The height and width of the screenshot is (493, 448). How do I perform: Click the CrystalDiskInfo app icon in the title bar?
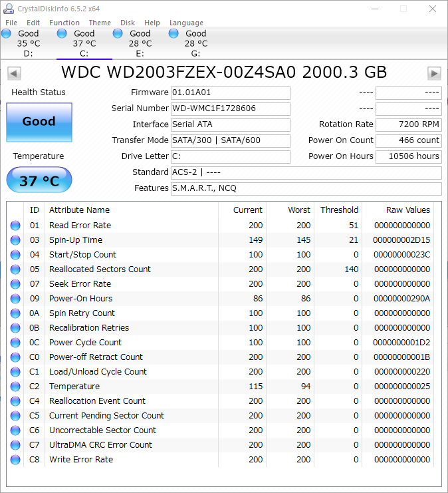click(9, 9)
